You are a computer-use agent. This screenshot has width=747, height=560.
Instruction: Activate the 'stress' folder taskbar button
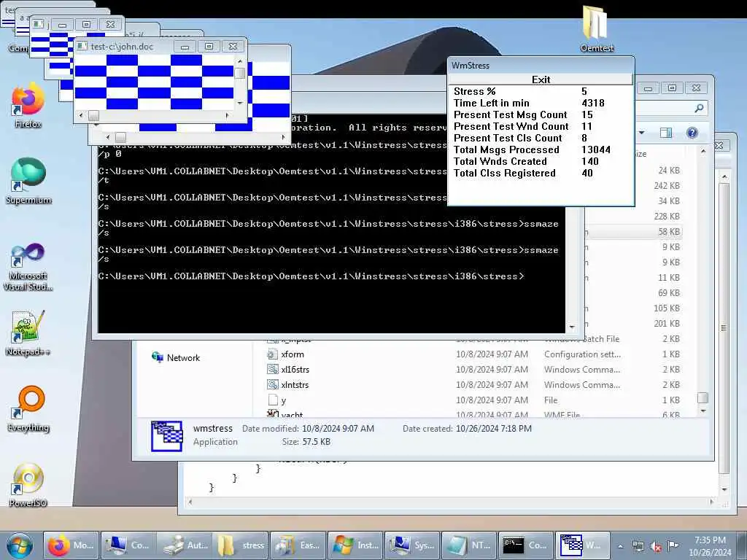(241, 545)
